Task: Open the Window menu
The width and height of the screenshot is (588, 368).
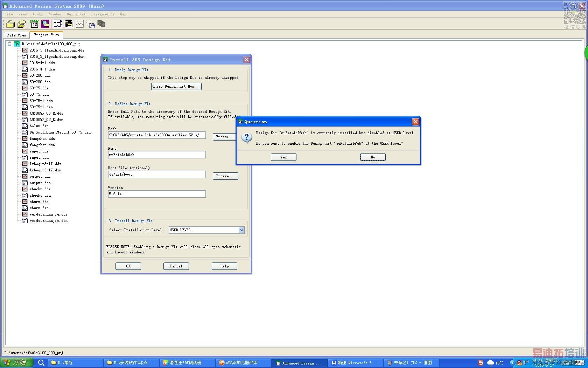Action: point(55,14)
